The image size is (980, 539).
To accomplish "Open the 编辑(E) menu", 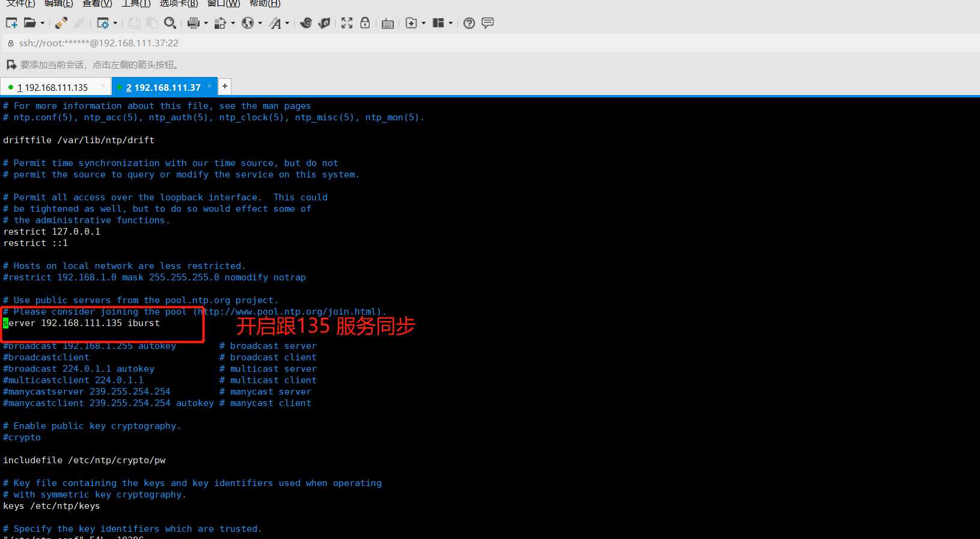I will click(x=59, y=4).
